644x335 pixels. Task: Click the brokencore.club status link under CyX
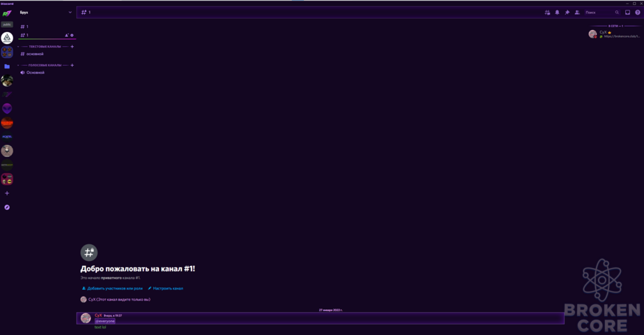coord(622,36)
